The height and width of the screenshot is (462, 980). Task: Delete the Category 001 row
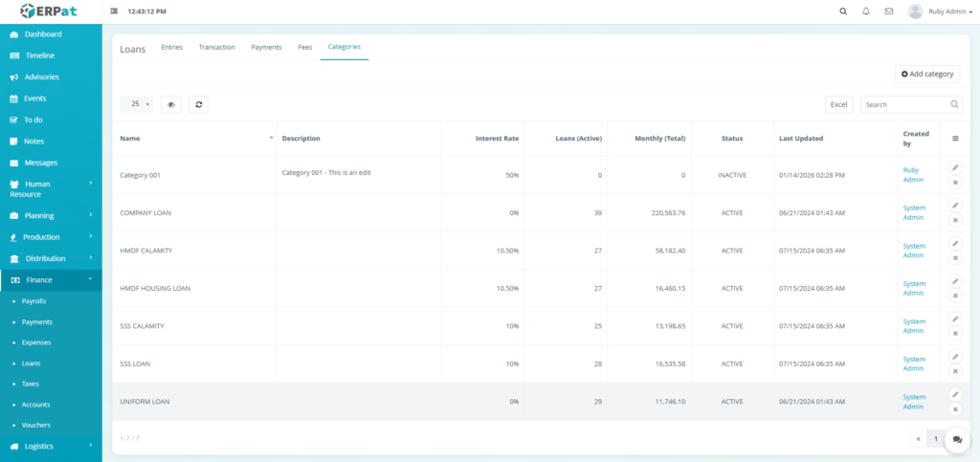click(x=954, y=183)
